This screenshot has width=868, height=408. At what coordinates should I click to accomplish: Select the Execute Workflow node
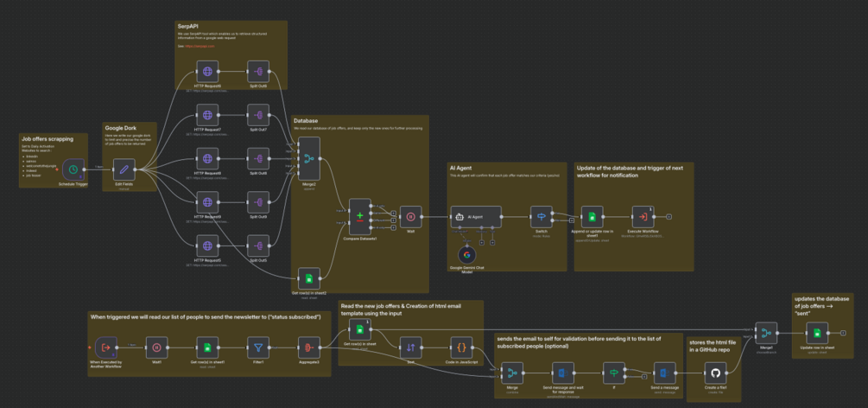(643, 217)
